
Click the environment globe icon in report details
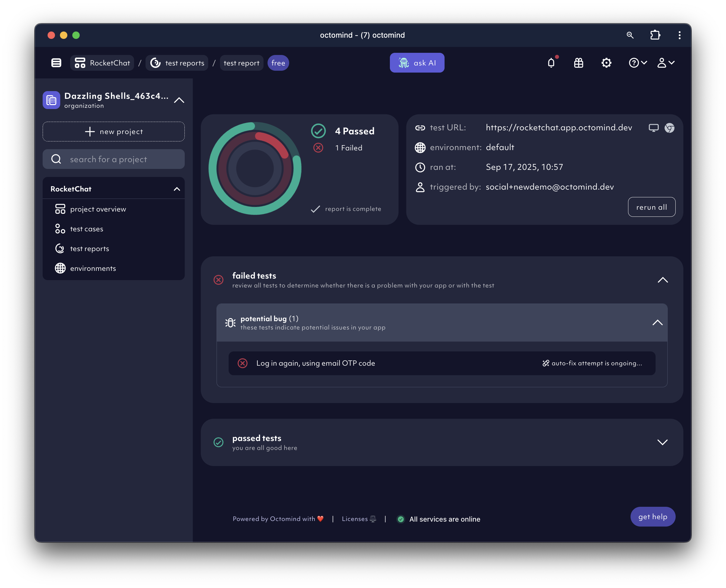pos(420,148)
